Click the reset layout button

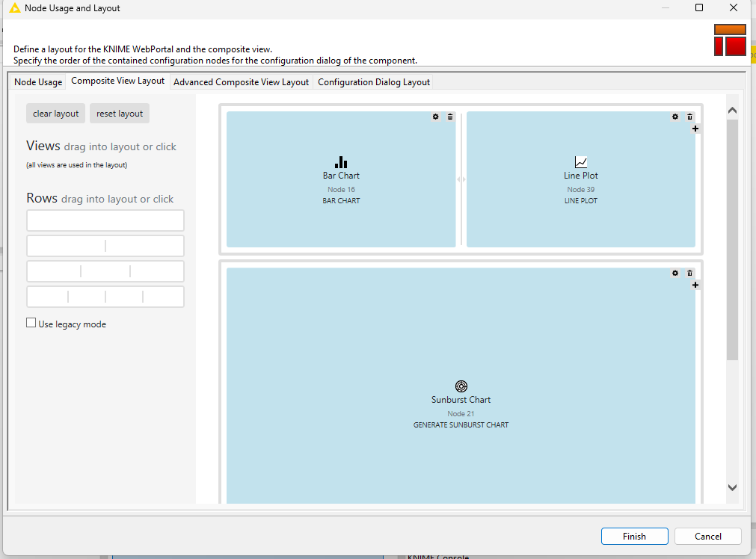point(120,114)
